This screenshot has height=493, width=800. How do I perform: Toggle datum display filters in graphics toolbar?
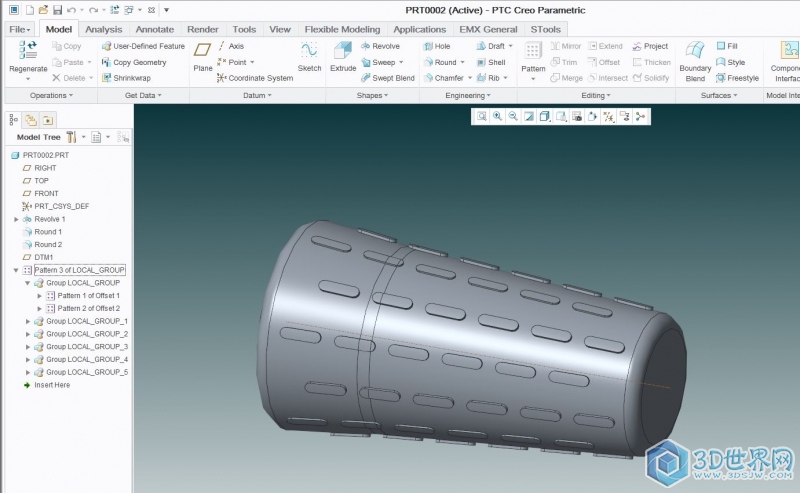(x=608, y=116)
